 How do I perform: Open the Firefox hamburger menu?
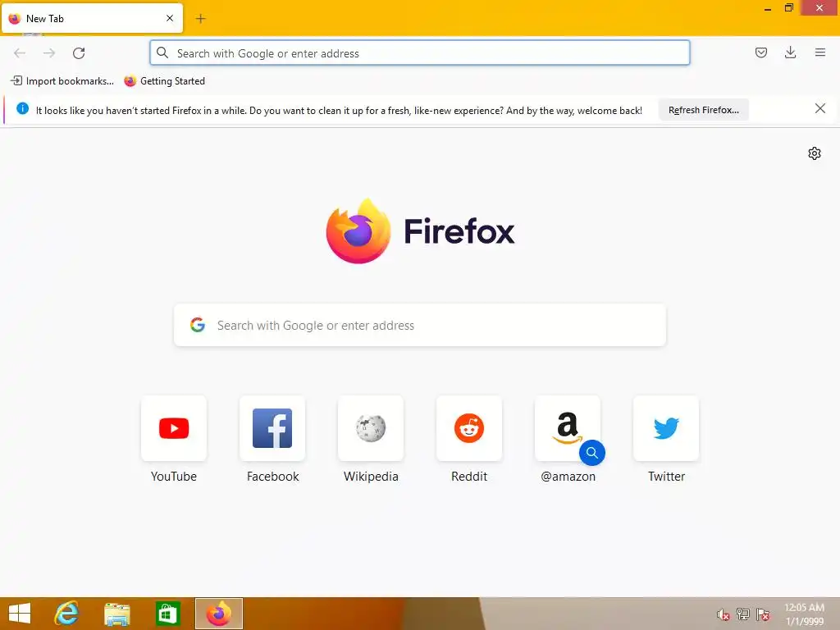click(x=819, y=52)
